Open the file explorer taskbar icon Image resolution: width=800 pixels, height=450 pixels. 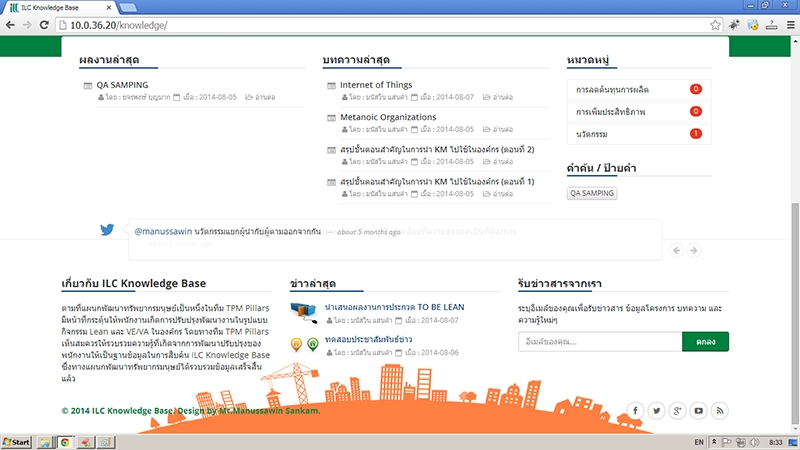pos(44,442)
